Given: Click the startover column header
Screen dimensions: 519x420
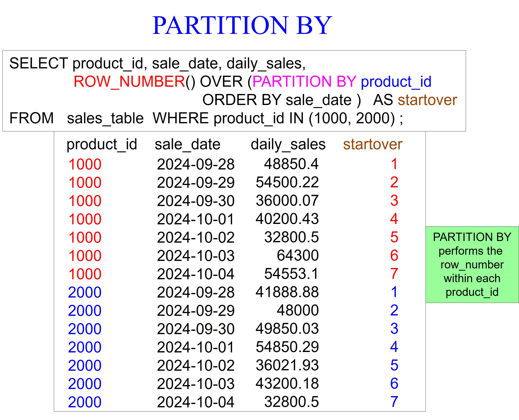Looking at the screenshot, I should pos(373,145).
